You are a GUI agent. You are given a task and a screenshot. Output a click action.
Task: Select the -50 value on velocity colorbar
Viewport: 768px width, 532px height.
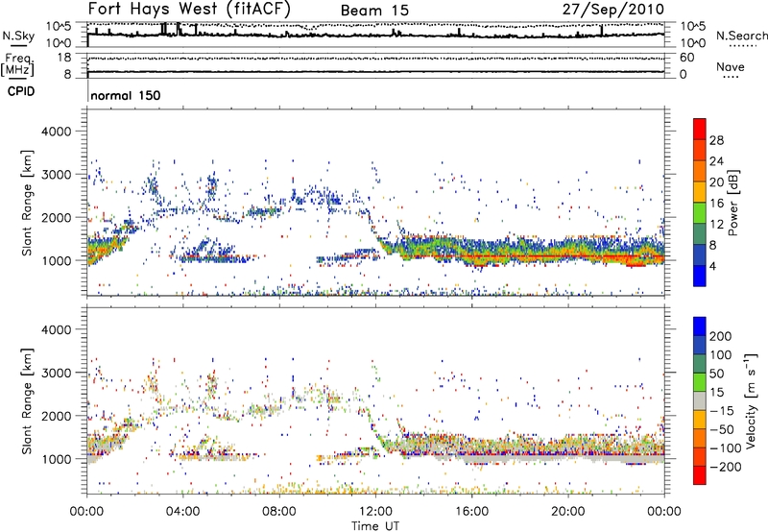pos(722,429)
